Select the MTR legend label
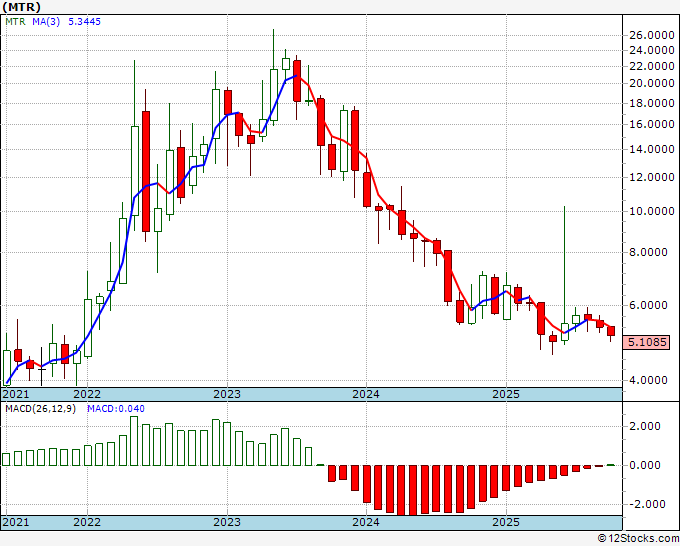 coord(15,21)
